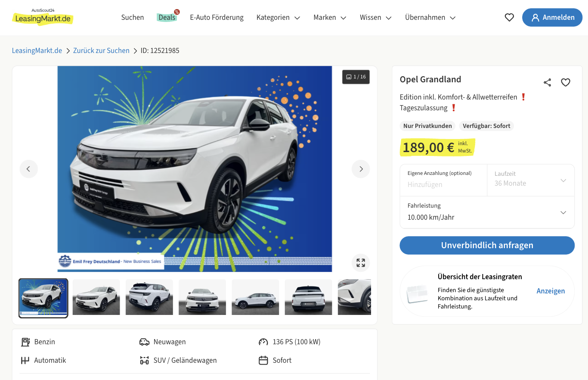Screen dimensions: 588x380
Task: Expand the Kategorien menu
Action: 278,18
